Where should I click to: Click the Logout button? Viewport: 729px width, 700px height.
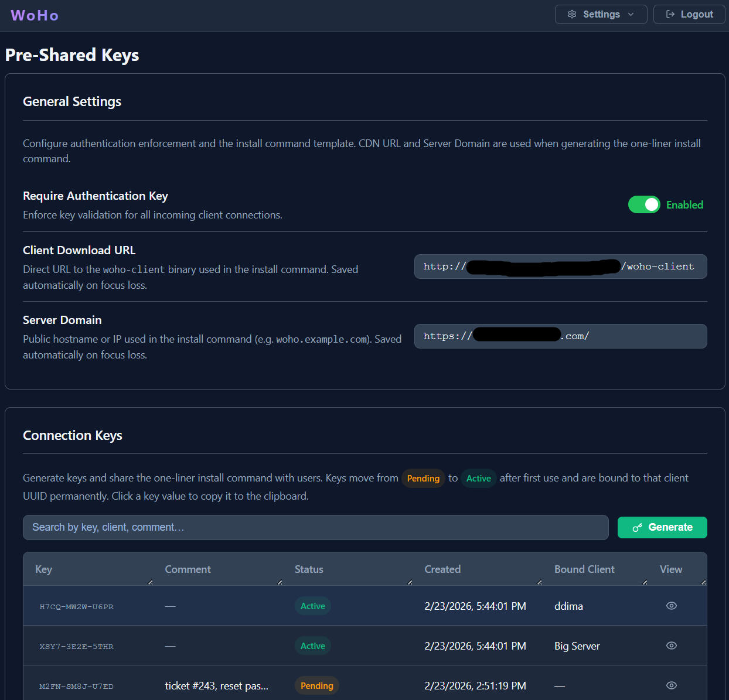click(x=689, y=15)
